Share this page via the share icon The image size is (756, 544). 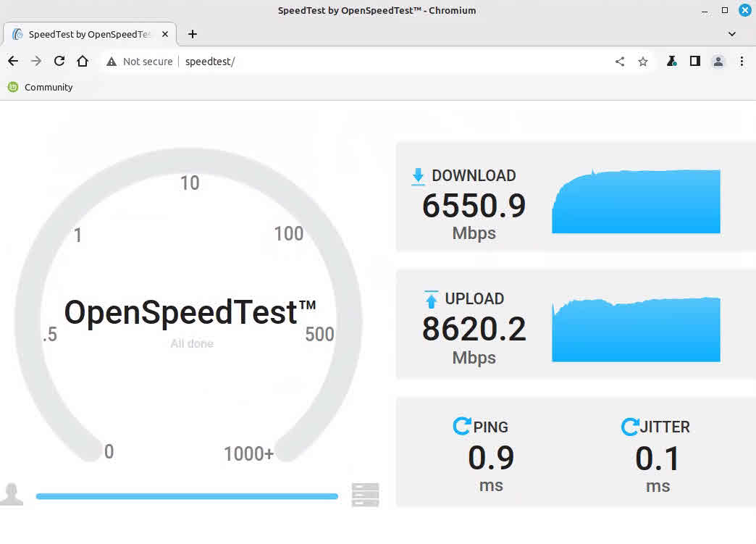(x=620, y=62)
